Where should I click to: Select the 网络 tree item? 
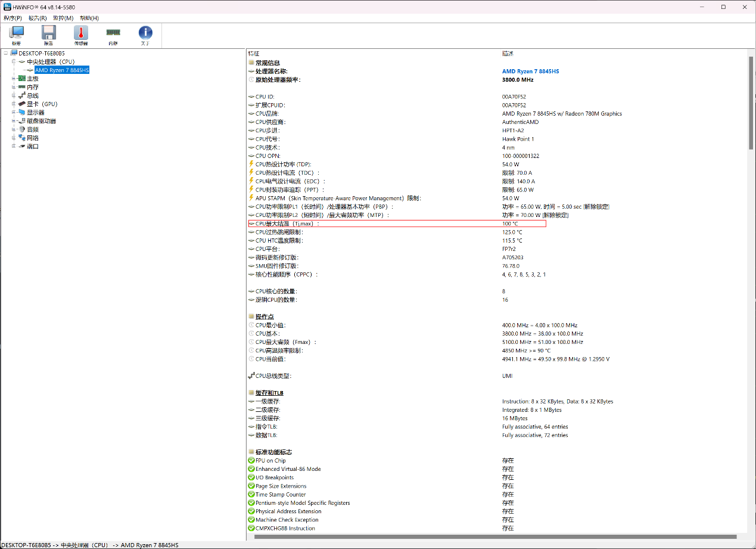[33, 138]
